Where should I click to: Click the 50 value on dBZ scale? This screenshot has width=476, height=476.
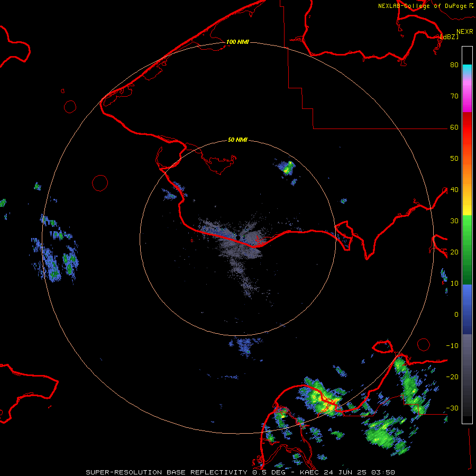[454, 159]
